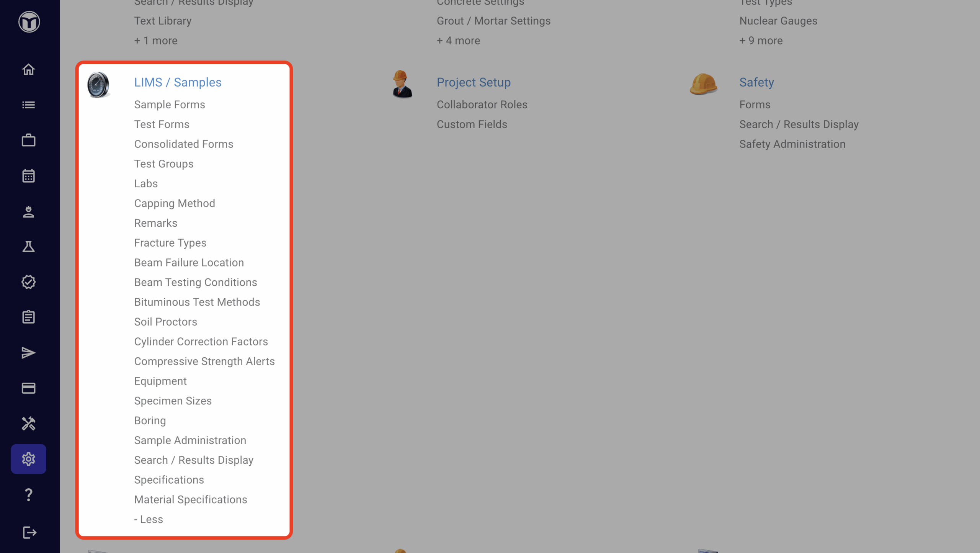The height and width of the screenshot is (553, 980).
Task: Open the clipboard reports icon
Action: tap(28, 317)
